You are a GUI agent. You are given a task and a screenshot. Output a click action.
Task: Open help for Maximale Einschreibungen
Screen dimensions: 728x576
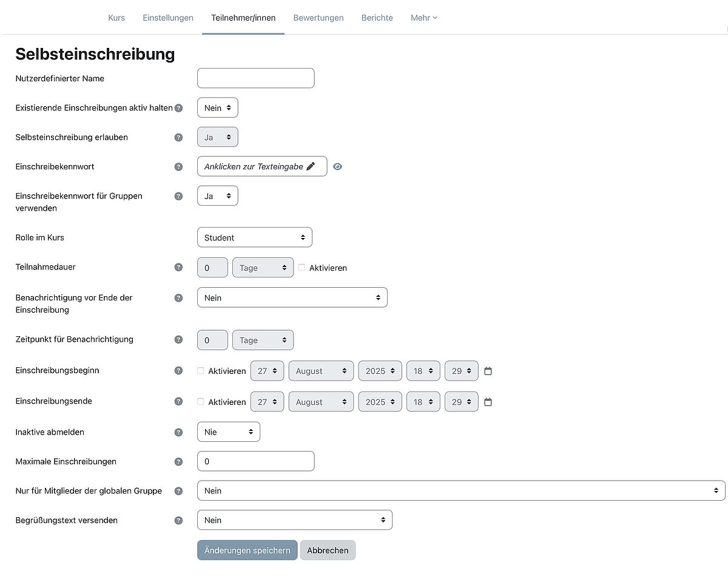[x=178, y=461]
